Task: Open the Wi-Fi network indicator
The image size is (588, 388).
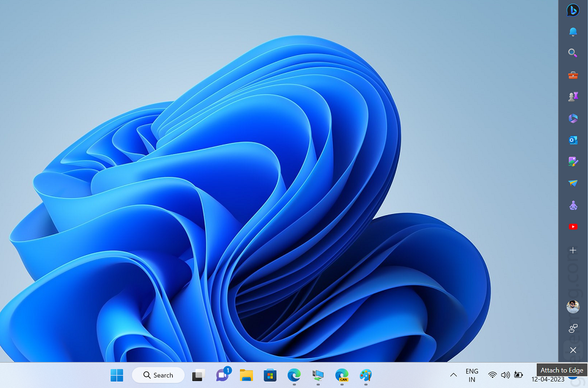Action: click(x=492, y=375)
